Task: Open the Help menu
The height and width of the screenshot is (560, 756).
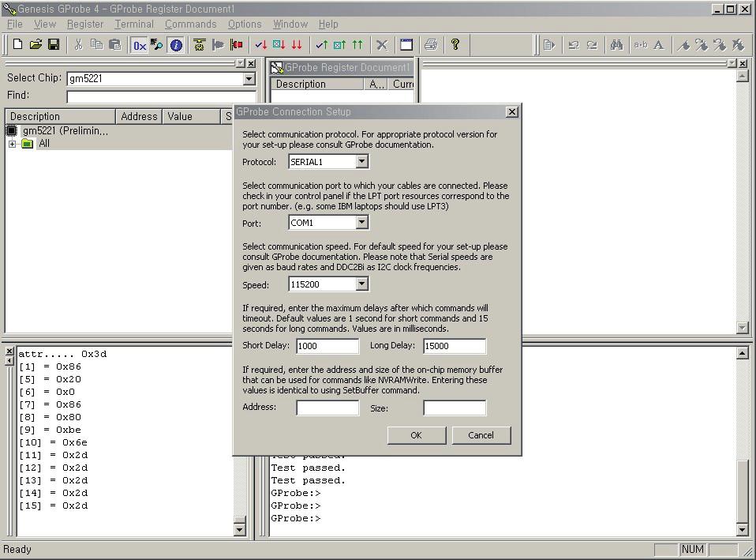Action: tap(328, 24)
